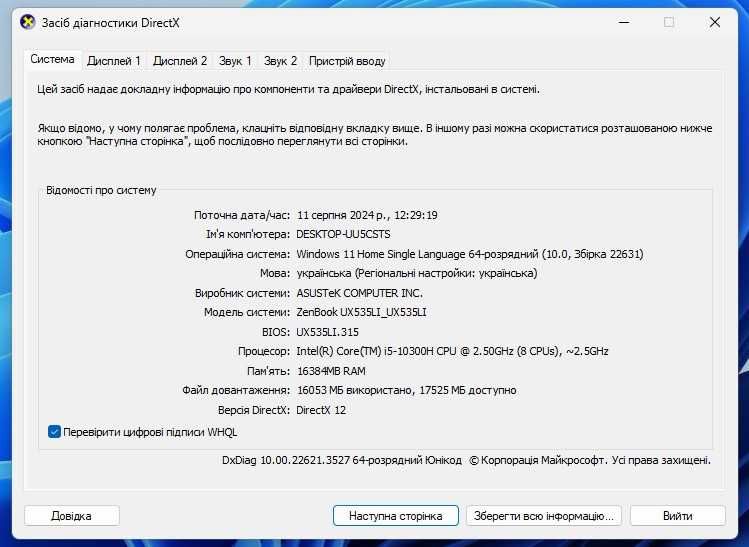Select the Система tab
749x547 pixels.
pos(53,59)
